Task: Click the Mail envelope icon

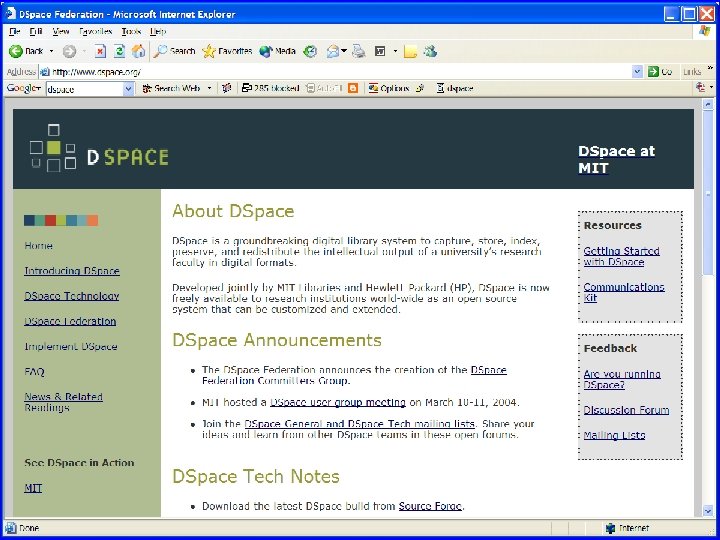Action: (333, 51)
